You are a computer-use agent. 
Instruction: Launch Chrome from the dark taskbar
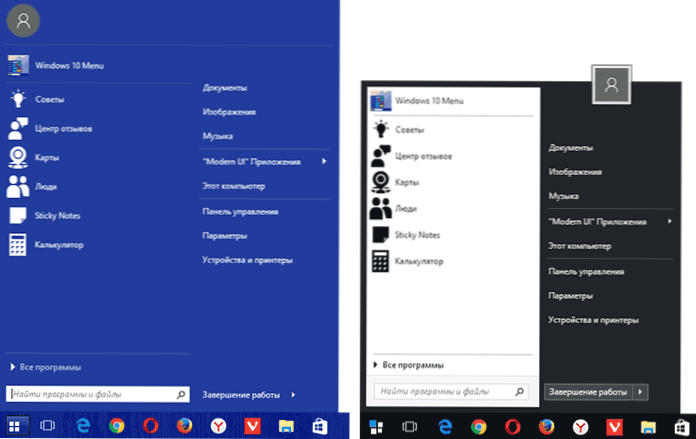pyautogui.click(x=478, y=427)
